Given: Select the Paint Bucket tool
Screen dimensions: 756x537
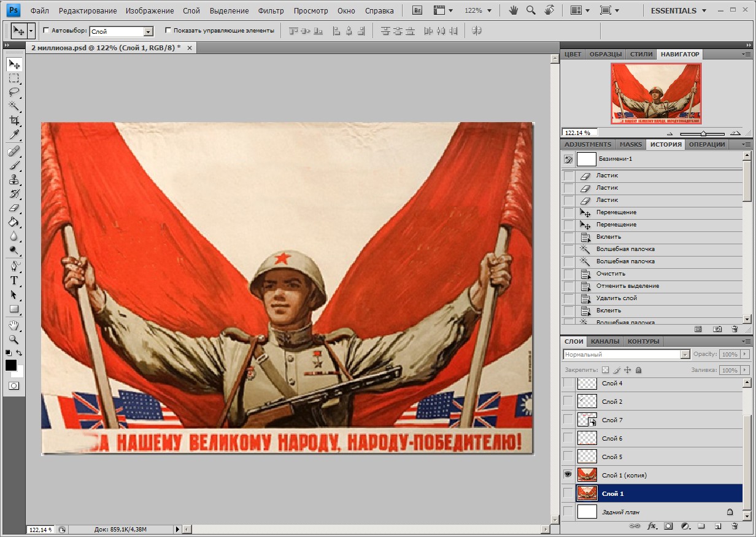Looking at the screenshot, I should (14, 222).
